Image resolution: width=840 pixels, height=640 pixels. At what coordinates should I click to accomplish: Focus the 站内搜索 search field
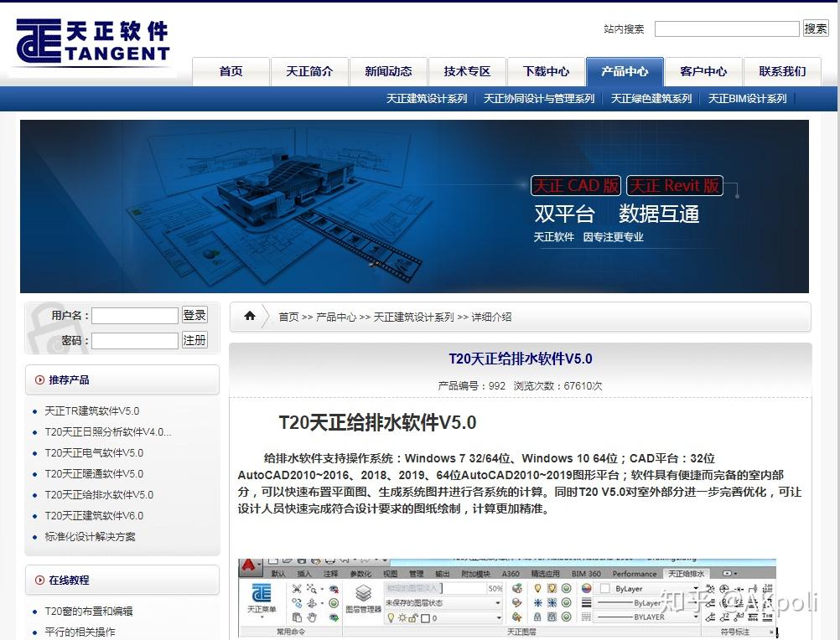[727, 28]
